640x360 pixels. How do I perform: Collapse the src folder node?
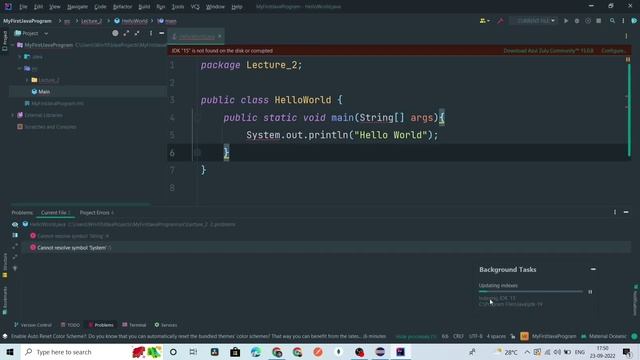click(20, 69)
